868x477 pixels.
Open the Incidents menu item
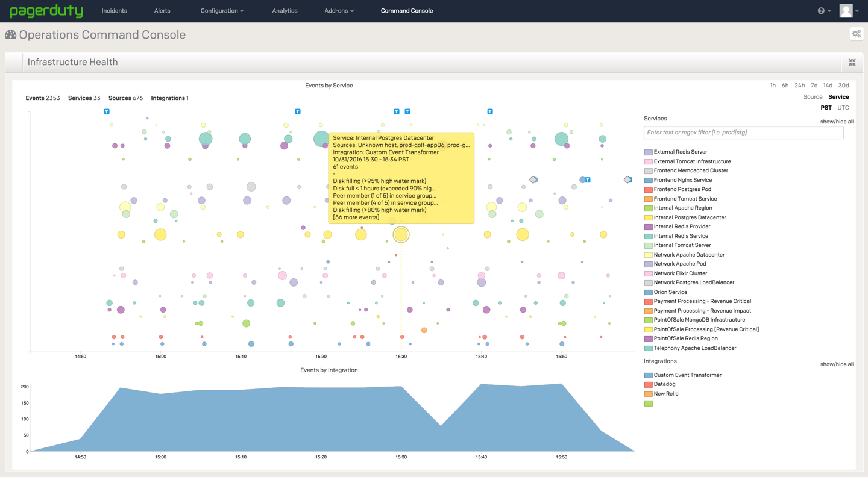(114, 11)
